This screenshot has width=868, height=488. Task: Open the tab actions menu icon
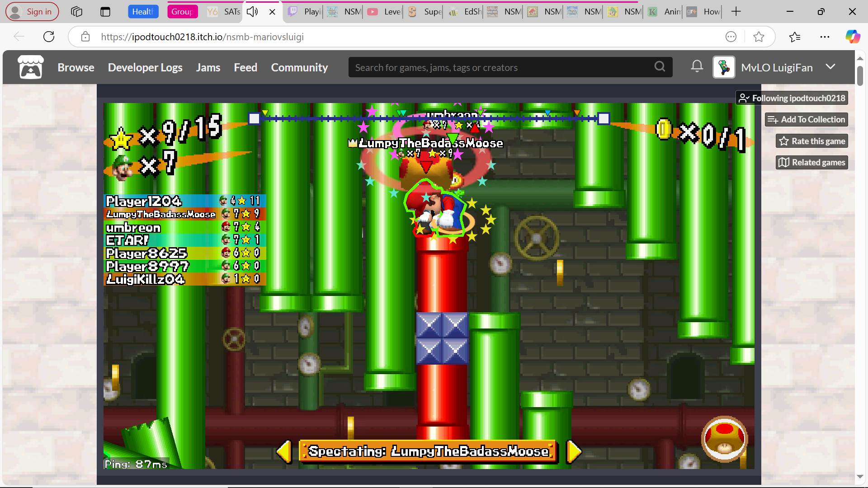(x=105, y=12)
